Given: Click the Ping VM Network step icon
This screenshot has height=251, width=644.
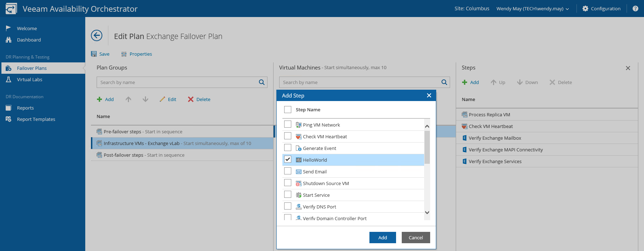Looking at the screenshot, I should click(x=299, y=125).
